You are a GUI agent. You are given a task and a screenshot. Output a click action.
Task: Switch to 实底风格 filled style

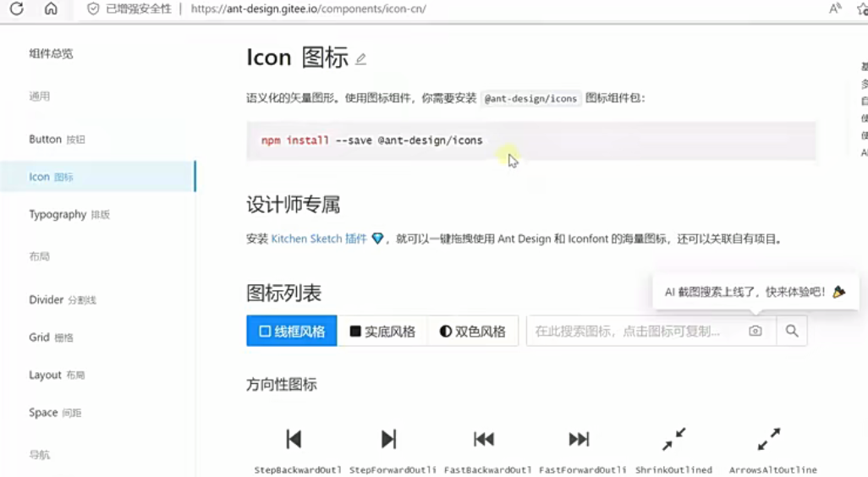(x=382, y=331)
